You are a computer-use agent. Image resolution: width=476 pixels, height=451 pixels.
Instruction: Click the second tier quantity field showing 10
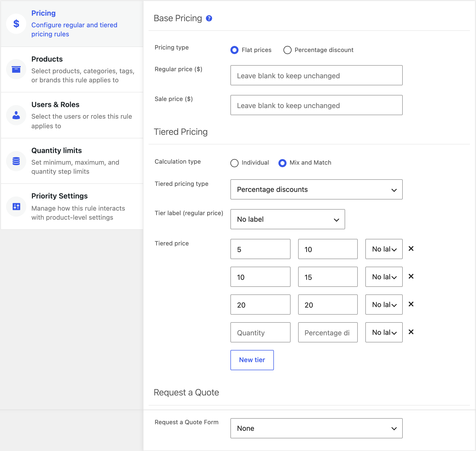pyautogui.click(x=260, y=277)
